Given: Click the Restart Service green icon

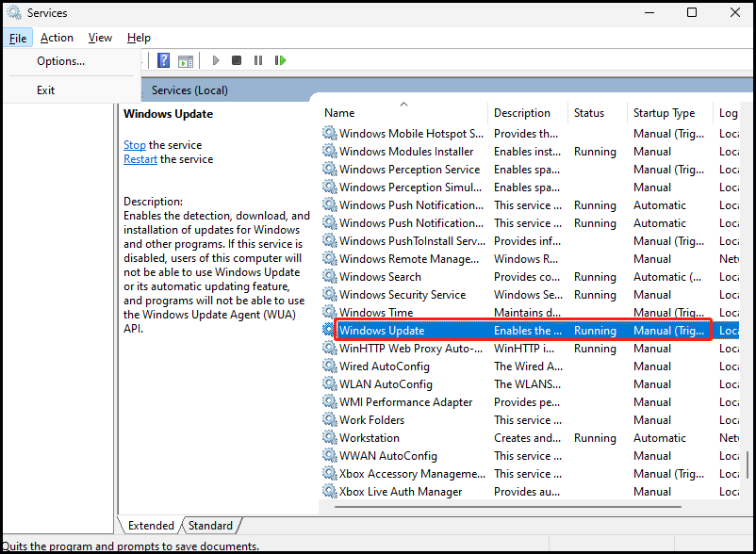Looking at the screenshot, I should coord(280,60).
